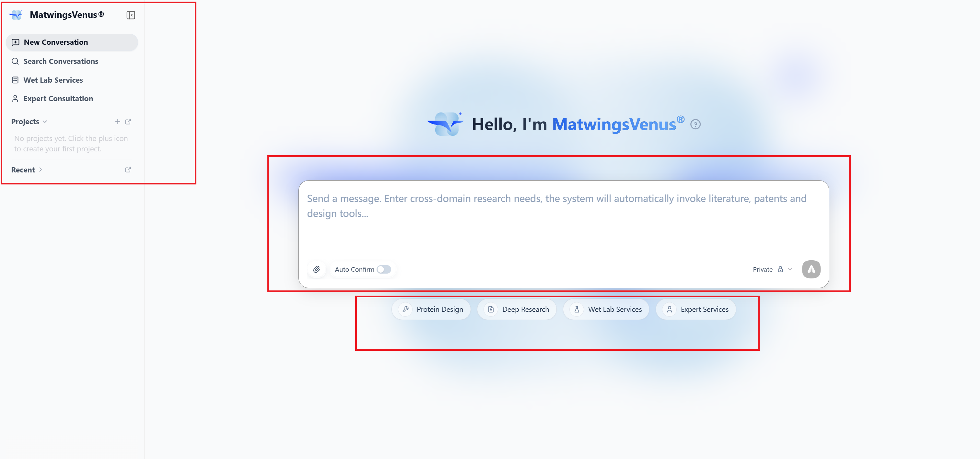Toggle the Auto Confirm switch

[383, 269]
